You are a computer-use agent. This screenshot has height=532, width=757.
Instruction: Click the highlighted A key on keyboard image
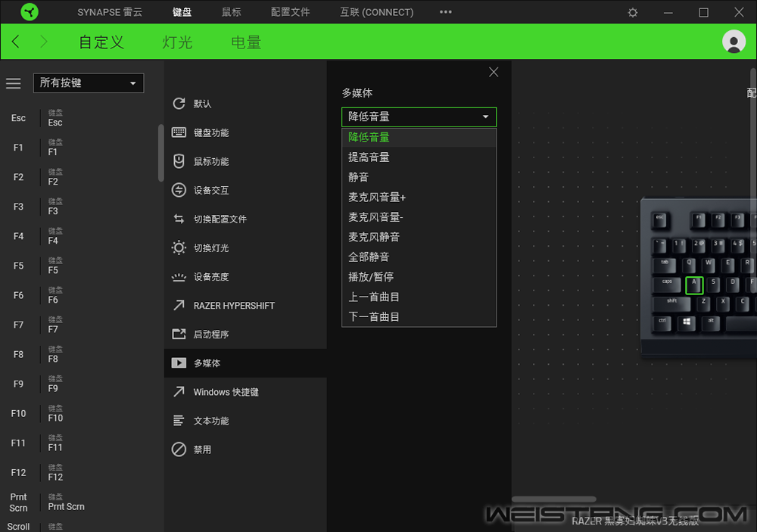click(694, 285)
